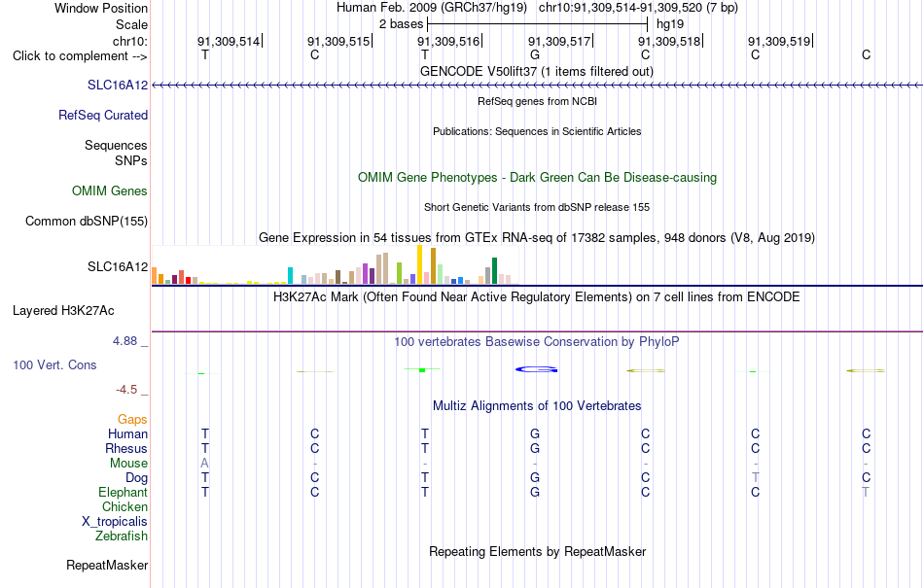924x588 pixels.
Task: Open the Common dbSNP(155) track label
Action: [x=87, y=221]
